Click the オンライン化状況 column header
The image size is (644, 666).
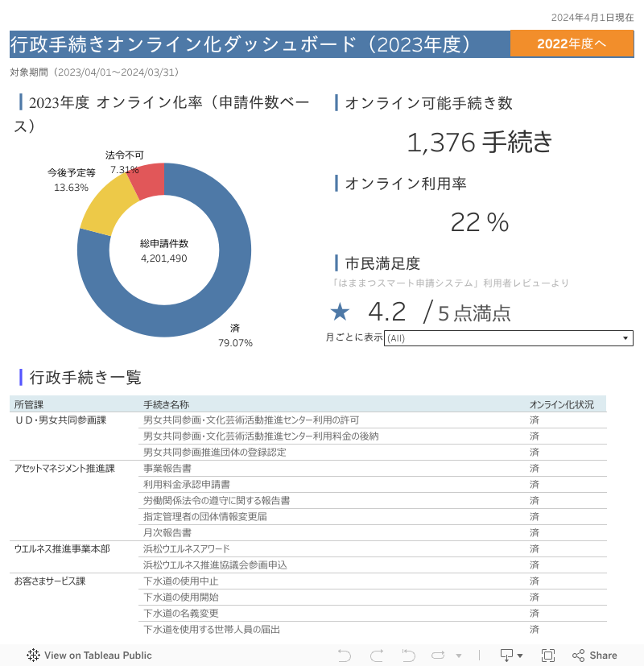pyautogui.click(x=561, y=404)
